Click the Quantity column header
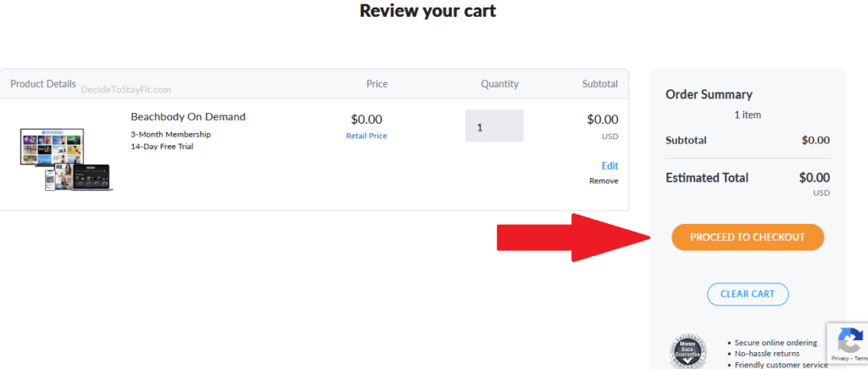Screen dimensions: 868x369 (499, 84)
